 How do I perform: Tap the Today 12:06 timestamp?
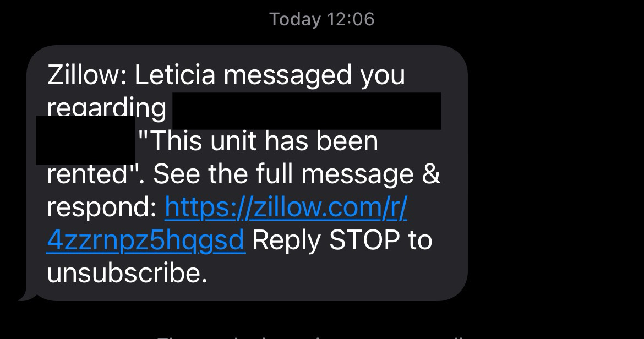click(x=322, y=19)
